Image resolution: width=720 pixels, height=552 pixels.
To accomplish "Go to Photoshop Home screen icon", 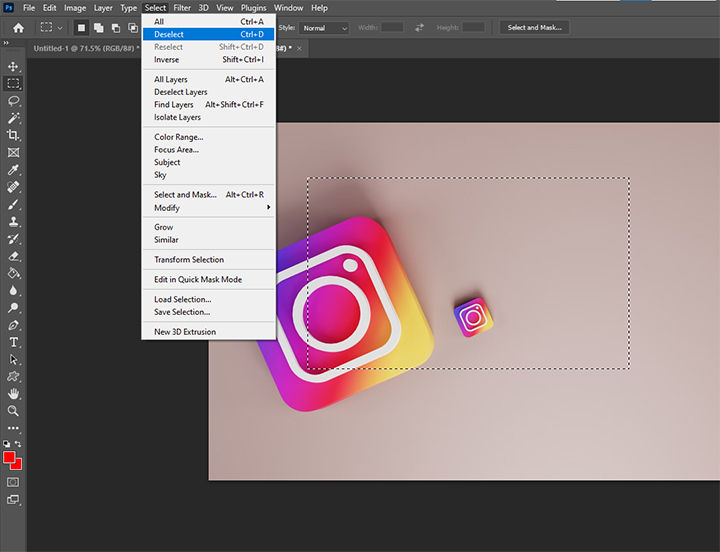I will coord(18,28).
